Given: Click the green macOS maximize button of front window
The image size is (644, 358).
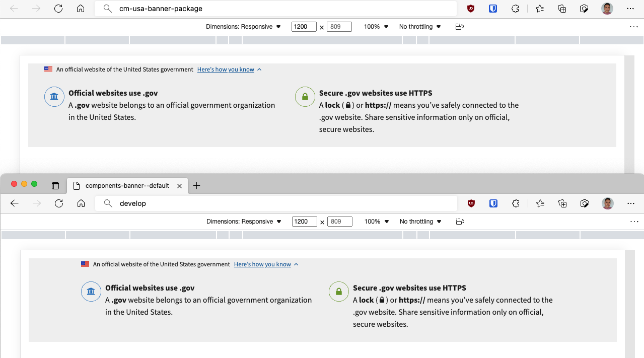Looking at the screenshot, I should [x=34, y=184].
